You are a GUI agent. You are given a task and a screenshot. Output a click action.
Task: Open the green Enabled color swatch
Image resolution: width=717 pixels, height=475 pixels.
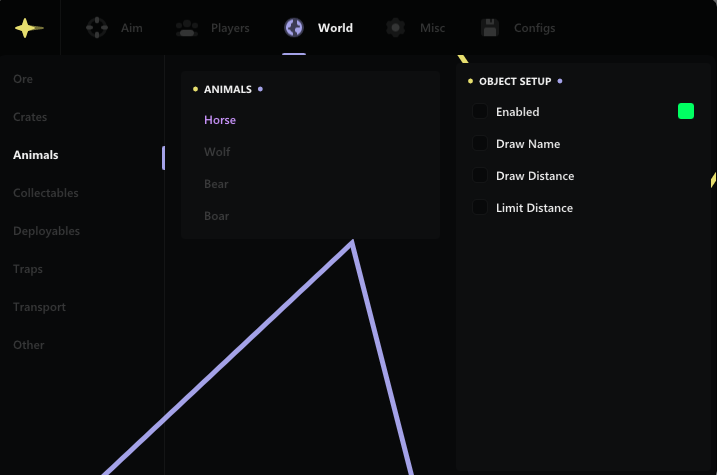point(685,111)
